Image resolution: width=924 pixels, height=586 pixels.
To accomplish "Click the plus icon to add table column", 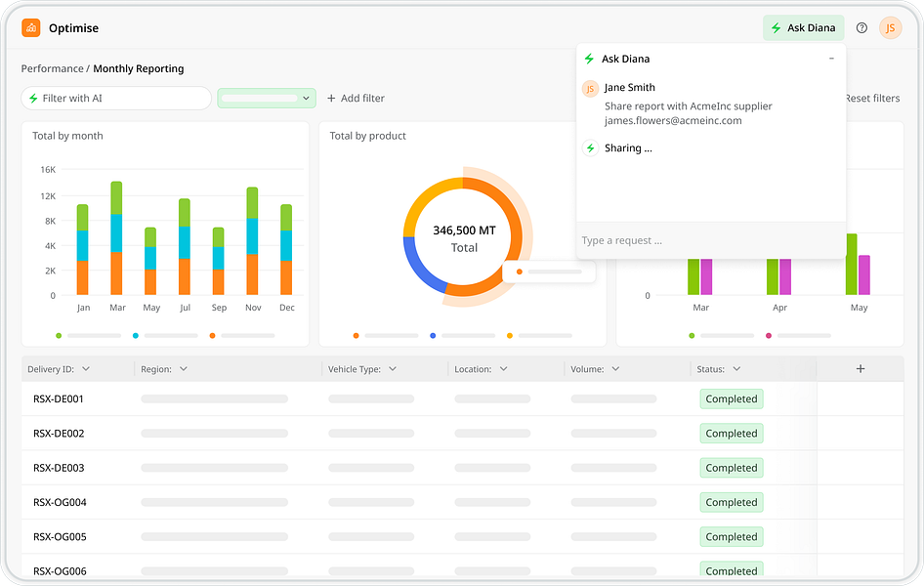I will pos(861,368).
